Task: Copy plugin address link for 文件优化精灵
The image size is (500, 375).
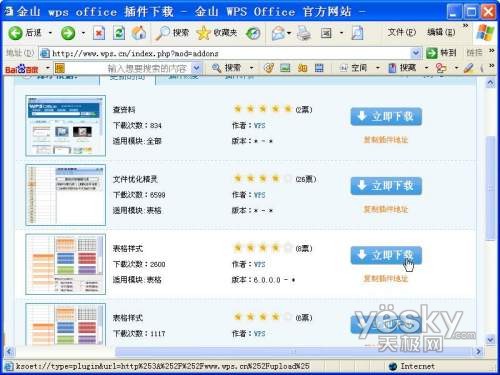Action: pyautogui.click(x=385, y=209)
